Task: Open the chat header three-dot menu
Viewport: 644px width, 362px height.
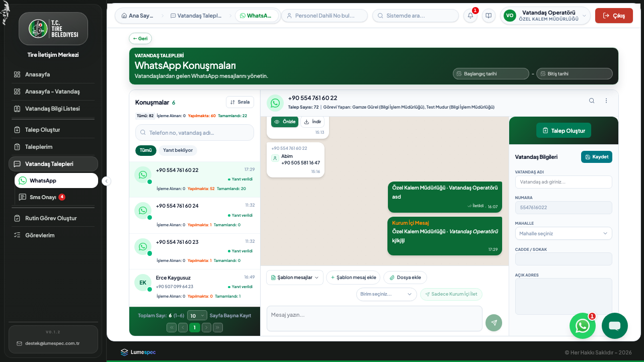Action: (606, 101)
